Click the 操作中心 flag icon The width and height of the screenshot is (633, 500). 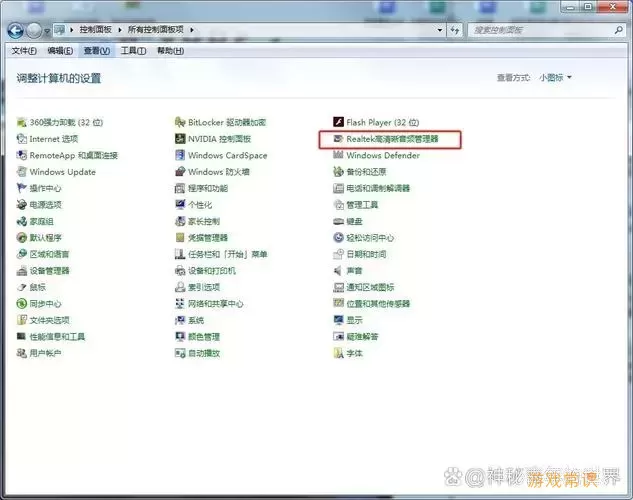pyautogui.click(x=21, y=188)
